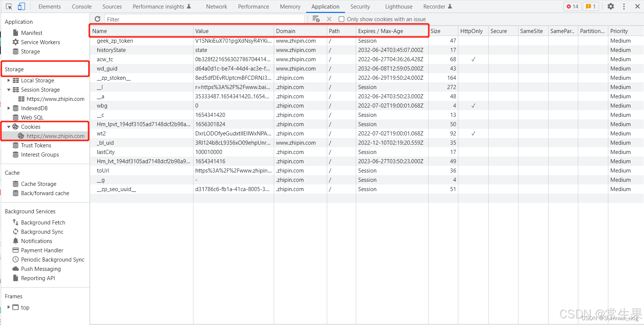Activate the inspect element picker icon

(9, 6)
